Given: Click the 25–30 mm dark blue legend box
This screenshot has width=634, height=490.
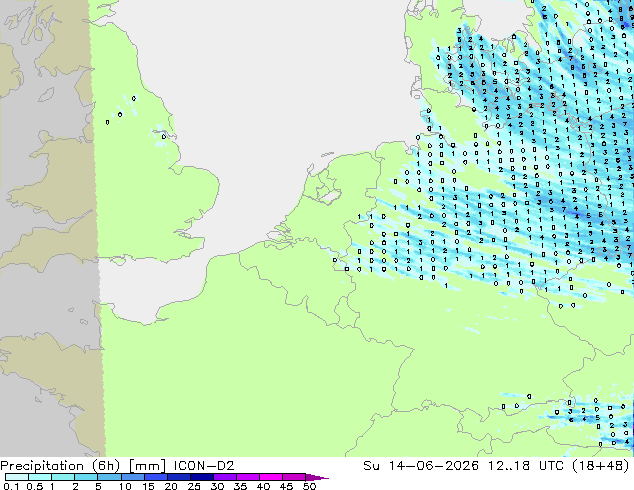Looking at the screenshot, I should tap(201, 477).
